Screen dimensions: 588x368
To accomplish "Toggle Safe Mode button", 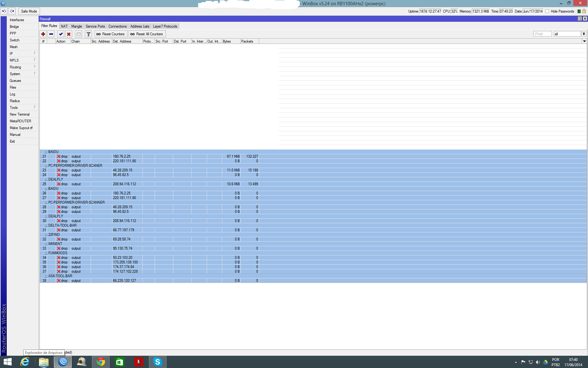I will tap(29, 11).
